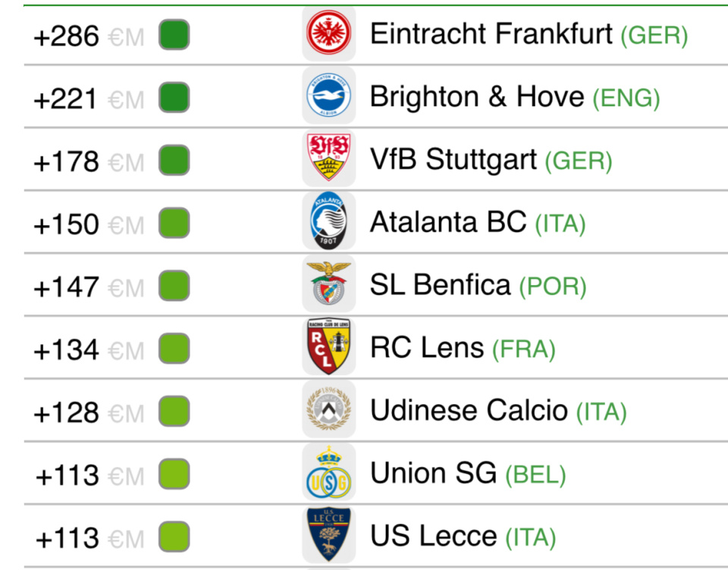Select the RC Lens club crest

click(x=328, y=348)
